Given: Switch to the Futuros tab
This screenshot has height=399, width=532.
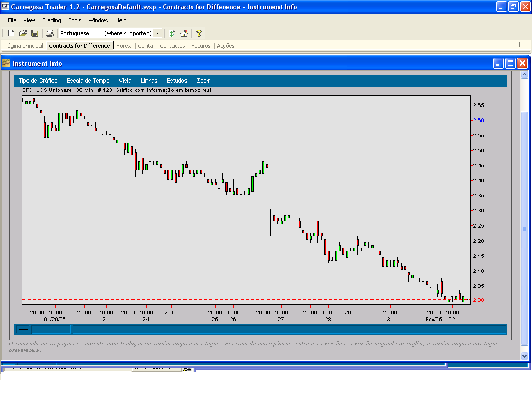Looking at the screenshot, I should click(x=201, y=46).
